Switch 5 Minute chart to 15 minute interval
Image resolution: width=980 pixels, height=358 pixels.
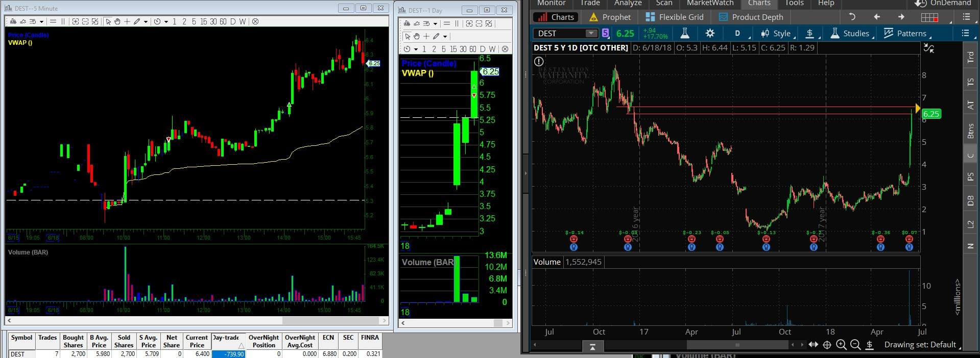click(203, 21)
